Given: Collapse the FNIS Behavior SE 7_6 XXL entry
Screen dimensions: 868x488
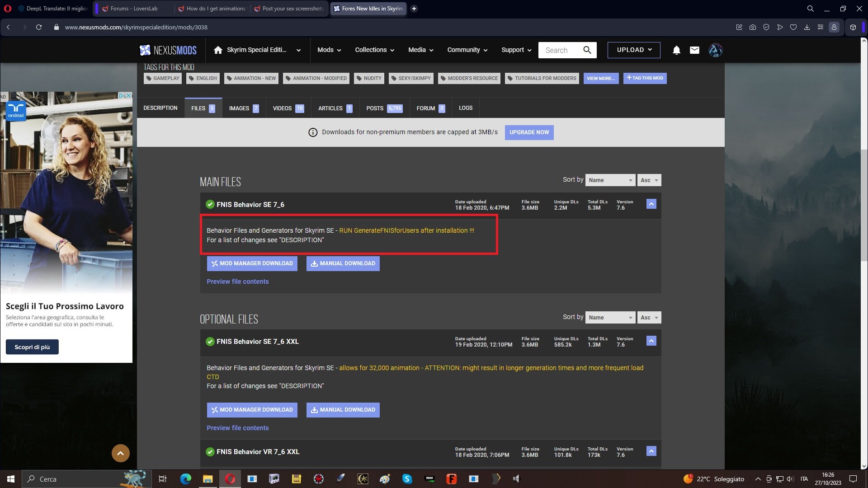Looking at the screenshot, I should (651, 341).
